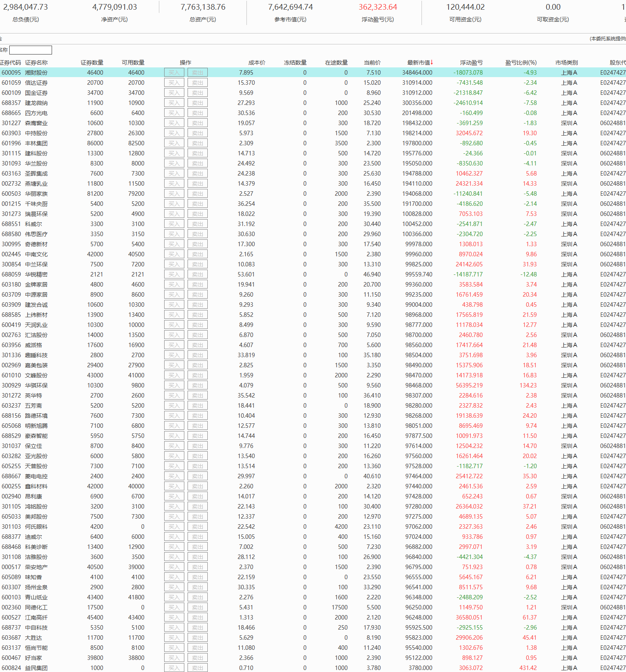
Task: Click the 买入 button for 湘财股份
Action: 174,73
